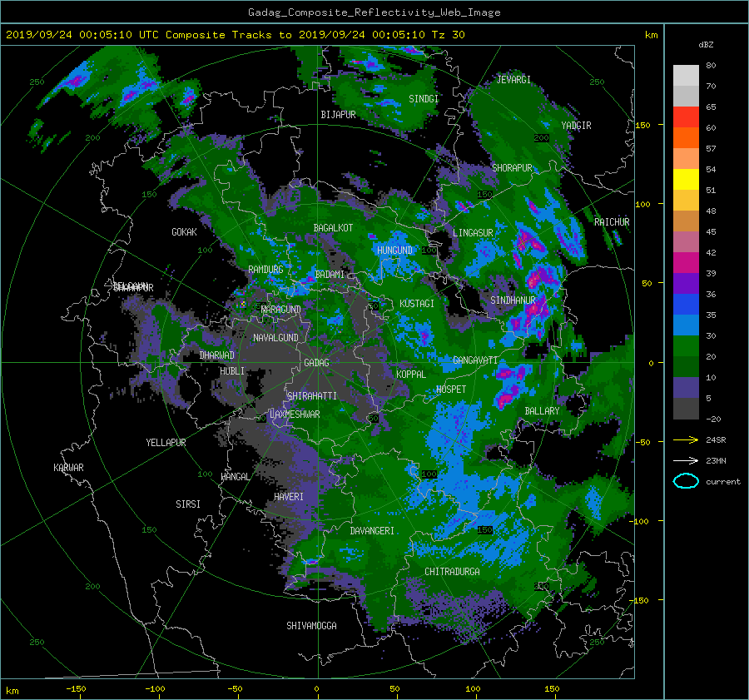Click the SHIRAHATTI city label

(x=312, y=396)
